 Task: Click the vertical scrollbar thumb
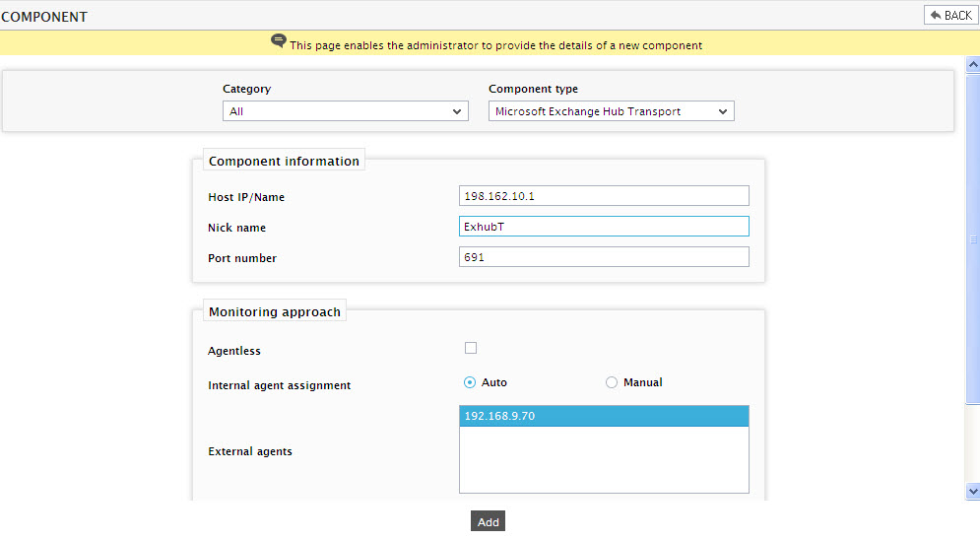click(x=973, y=238)
